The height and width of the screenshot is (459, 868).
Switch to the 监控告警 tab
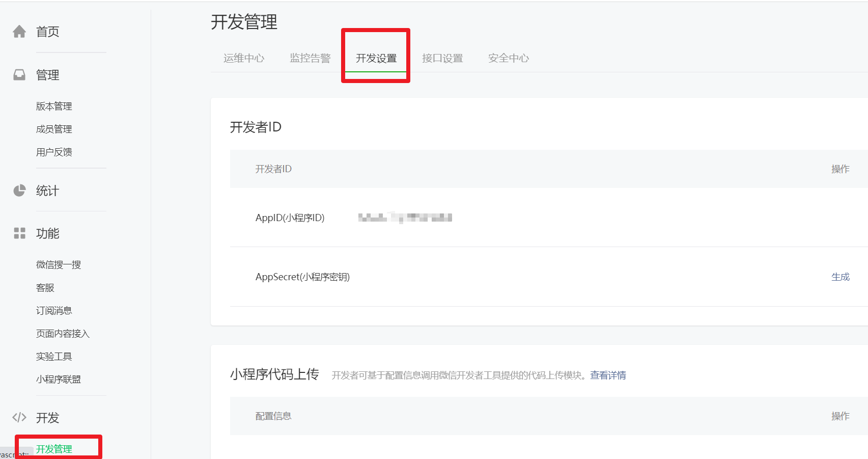[310, 58]
